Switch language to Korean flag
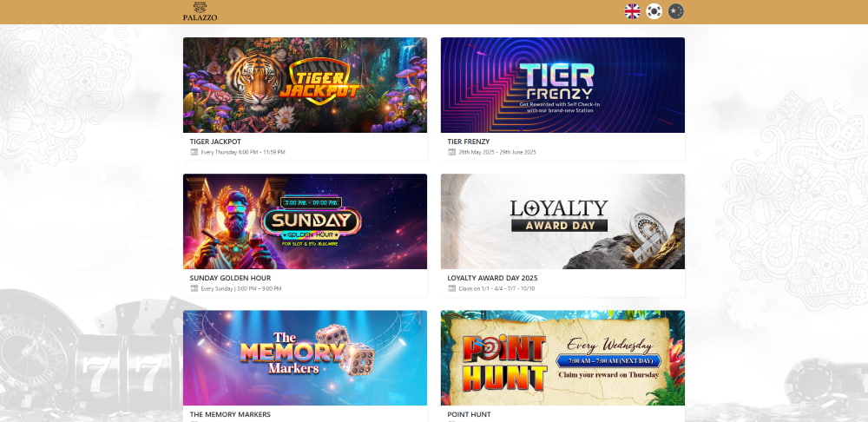This screenshot has width=868, height=422. [654, 11]
